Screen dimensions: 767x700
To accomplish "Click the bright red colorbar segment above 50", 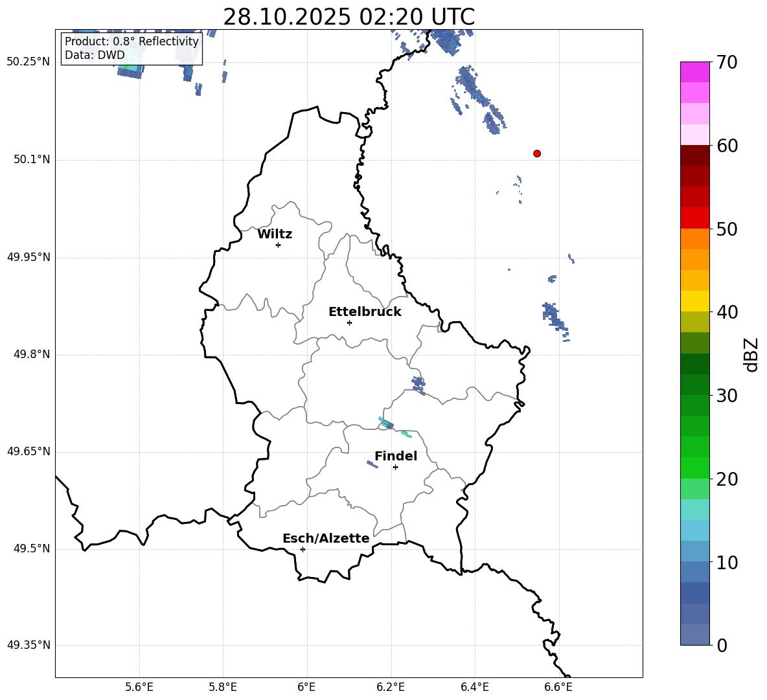I will [694, 218].
